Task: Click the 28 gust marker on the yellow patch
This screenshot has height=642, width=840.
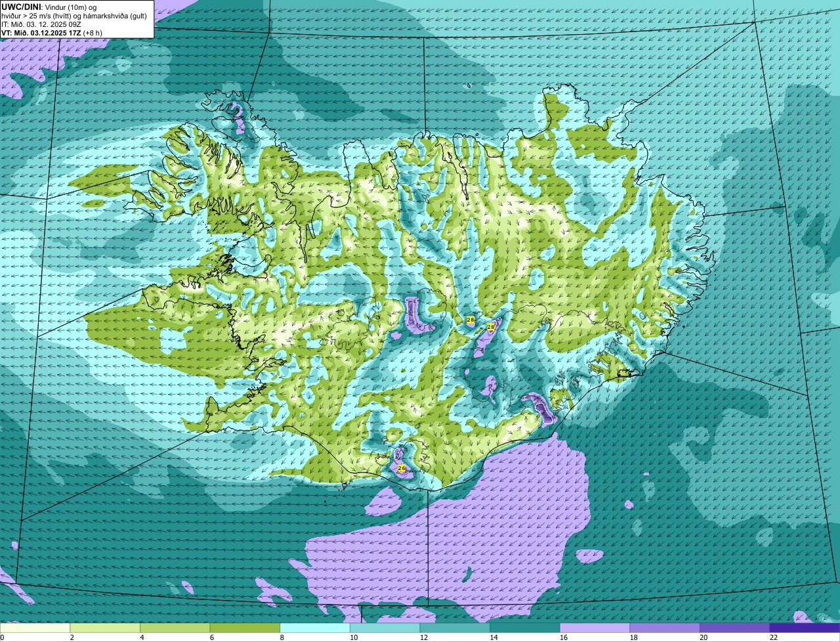Action: tap(471, 320)
